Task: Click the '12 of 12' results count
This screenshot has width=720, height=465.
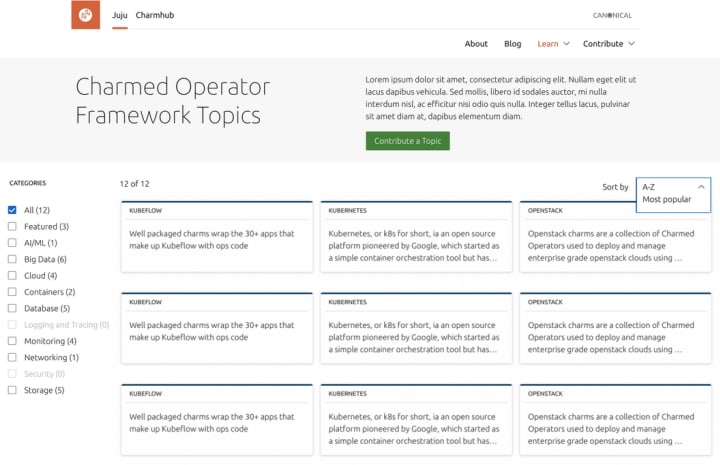Action: pos(135,184)
